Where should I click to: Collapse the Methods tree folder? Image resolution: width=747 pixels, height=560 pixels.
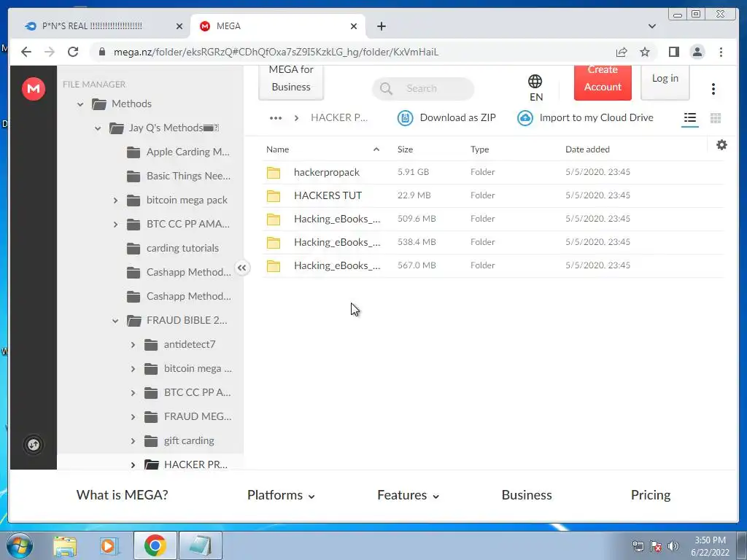click(80, 104)
